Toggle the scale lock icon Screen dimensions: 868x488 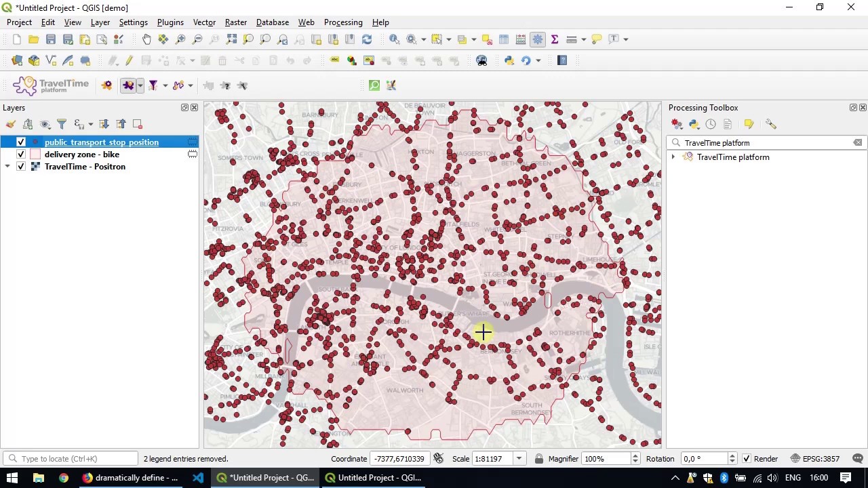(539, 459)
